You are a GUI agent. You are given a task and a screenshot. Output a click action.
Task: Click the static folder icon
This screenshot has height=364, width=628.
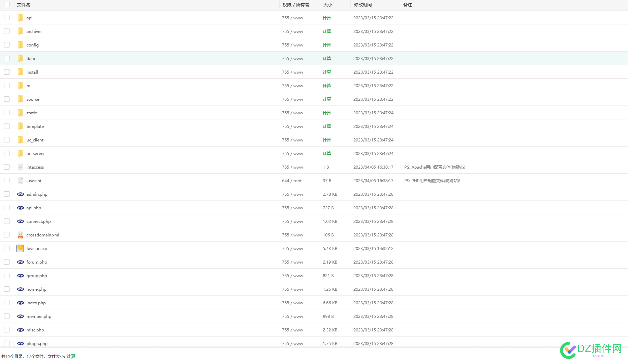pyautogui.click(x=20, y=113)
